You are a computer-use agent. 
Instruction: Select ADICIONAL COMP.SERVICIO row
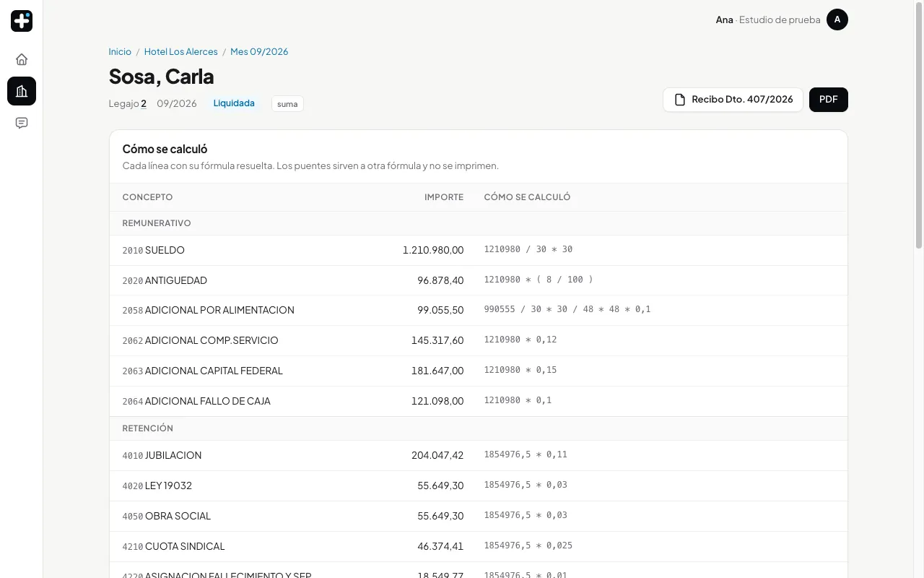coord(479,340)
